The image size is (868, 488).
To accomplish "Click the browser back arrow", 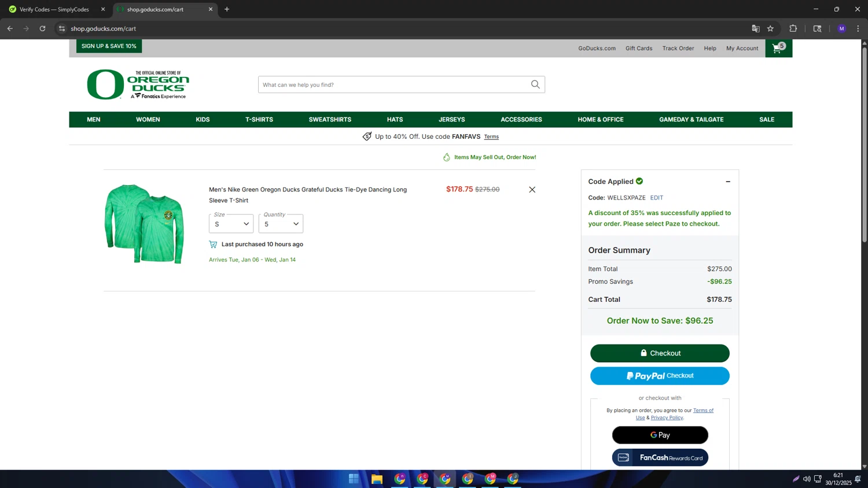I will coord(10,28).
